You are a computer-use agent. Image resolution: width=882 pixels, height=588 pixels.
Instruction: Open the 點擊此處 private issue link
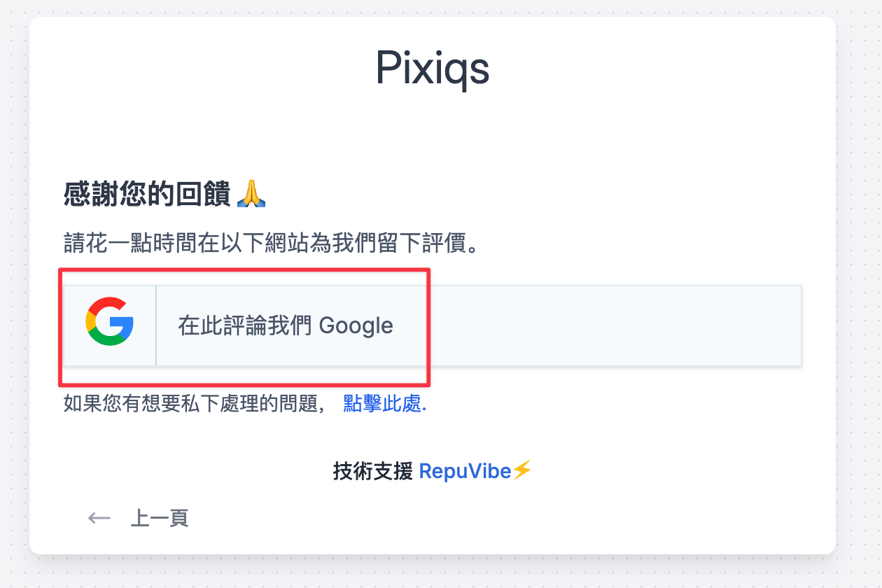pyautogui.click(x=382, y=404)
